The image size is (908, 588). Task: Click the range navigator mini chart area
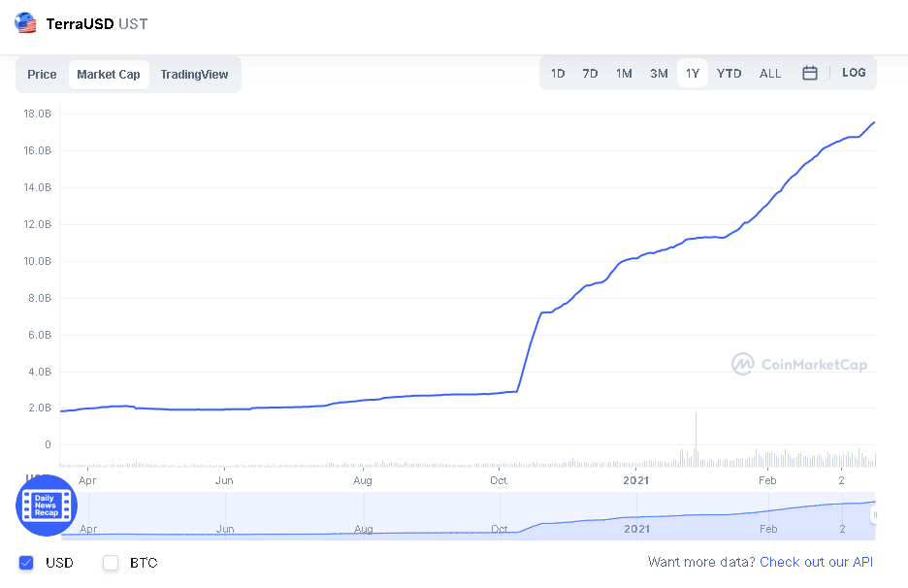coord(468,515)
